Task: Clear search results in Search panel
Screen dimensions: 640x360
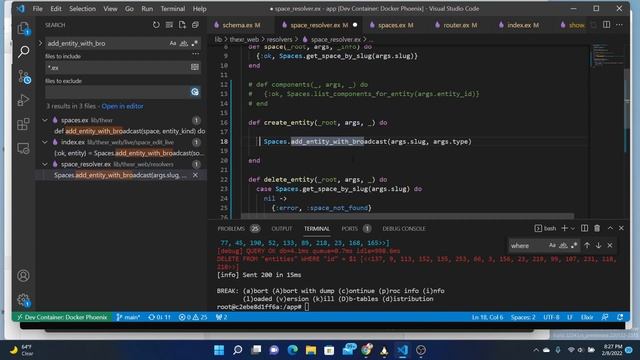Action: pos(169,25)
